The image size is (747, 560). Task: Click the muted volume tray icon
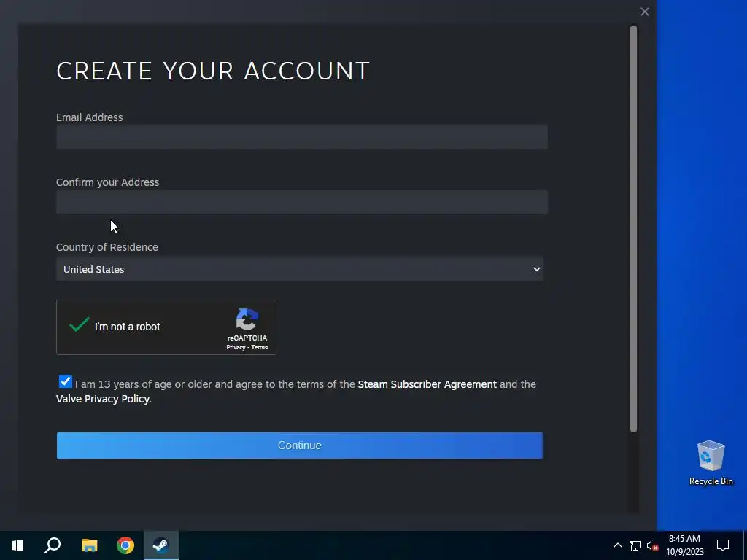[x=652, y=545]
